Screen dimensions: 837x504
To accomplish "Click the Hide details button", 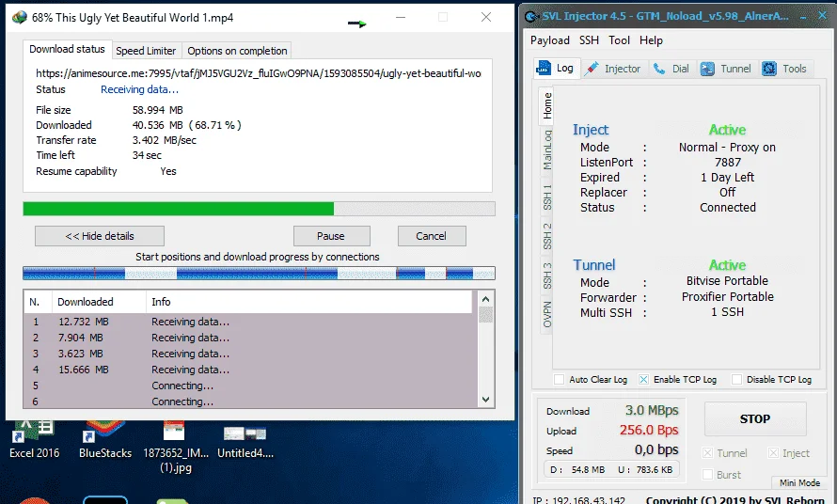I will [x=100, y=236].
